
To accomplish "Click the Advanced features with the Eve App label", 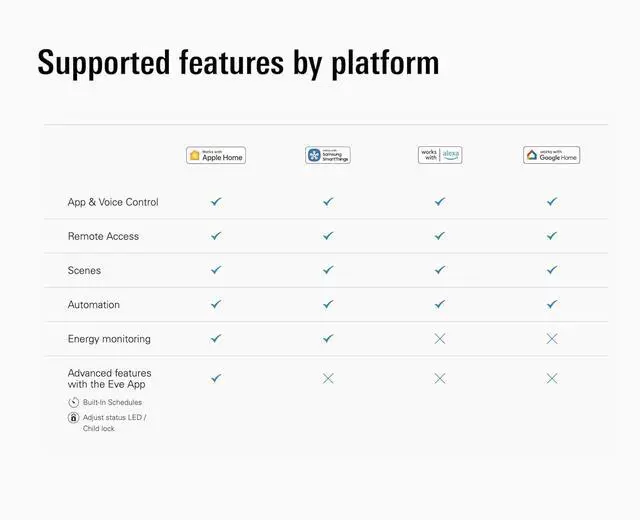I will (x=109, y=378).
